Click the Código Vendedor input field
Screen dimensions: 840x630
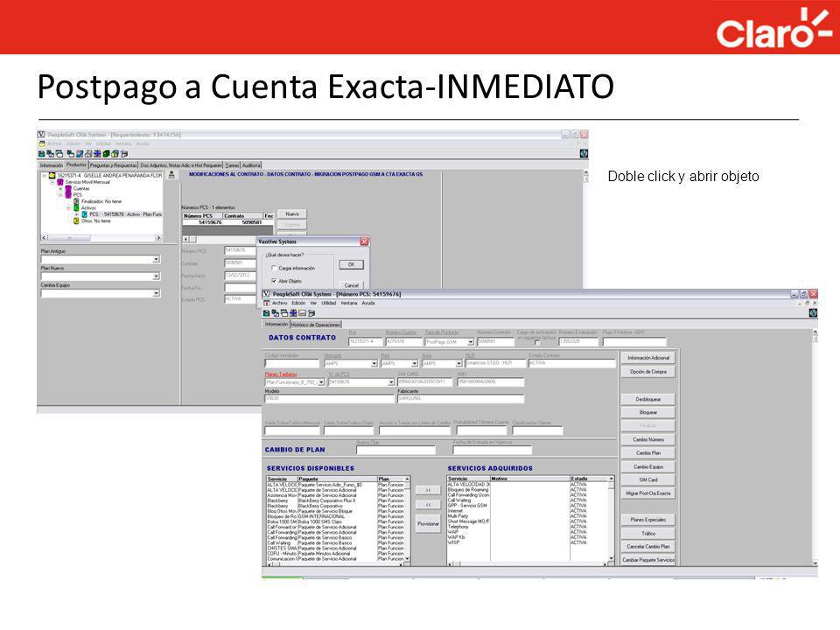(292, 364)
